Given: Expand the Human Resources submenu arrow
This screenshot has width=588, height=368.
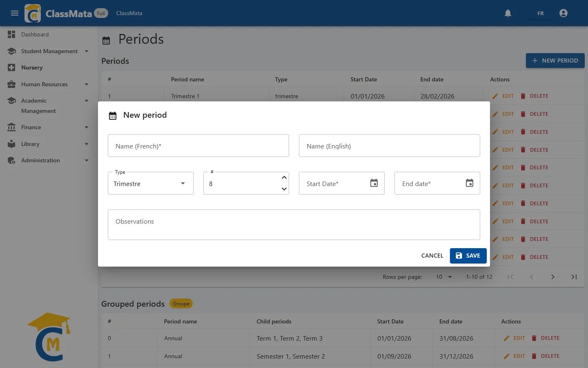Looking at the screenshot, I should pyautogui.click(x=87, y=84).
